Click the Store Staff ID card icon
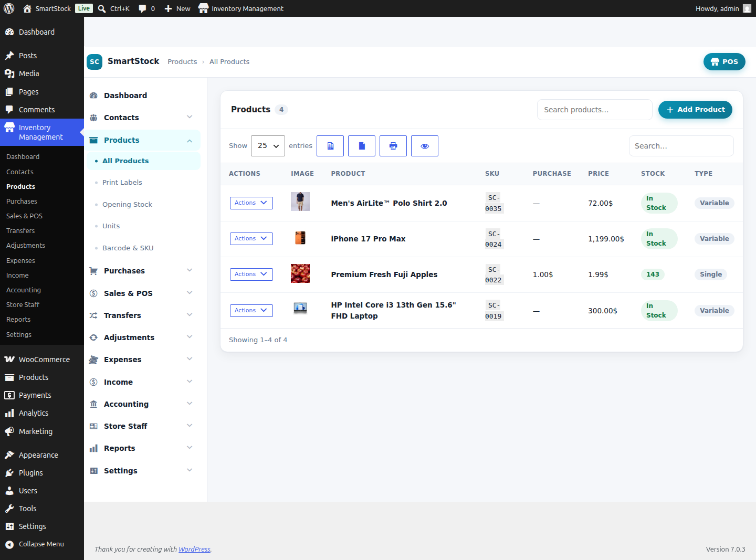The image size is (756, 560). [93, 426]
